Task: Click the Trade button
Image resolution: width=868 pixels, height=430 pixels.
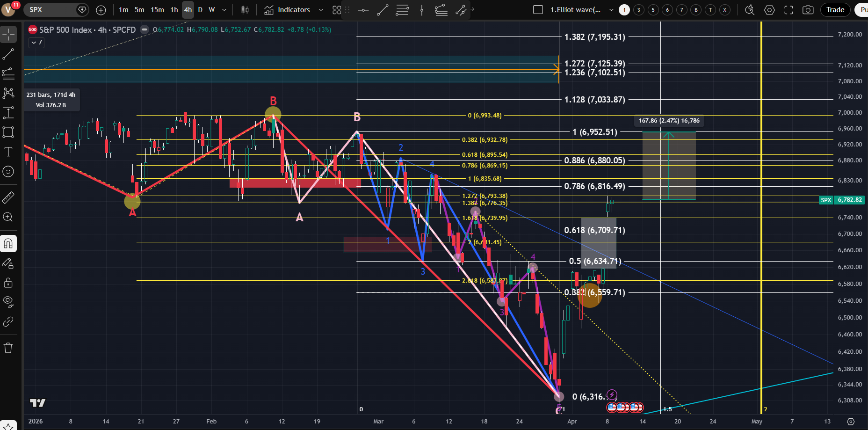Action: 835,10
